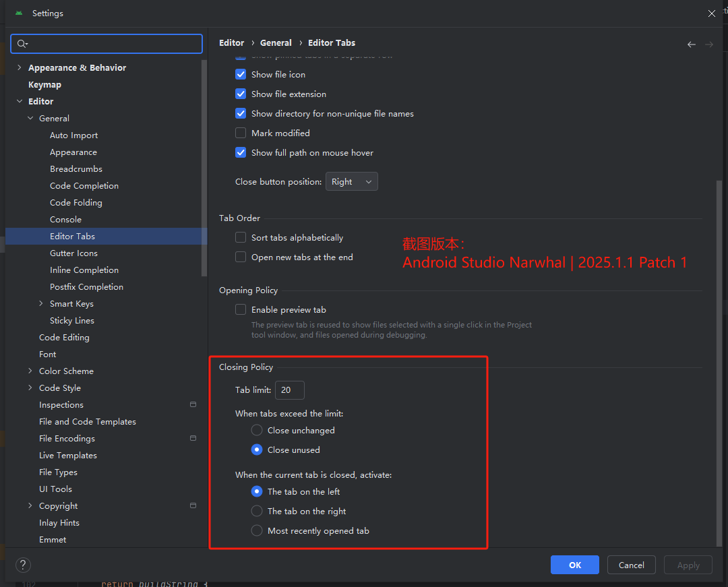Select Sticky Lines item
The width and height of the screenshot is (728, 587).
pyautogui.click(x=72, y=320)
